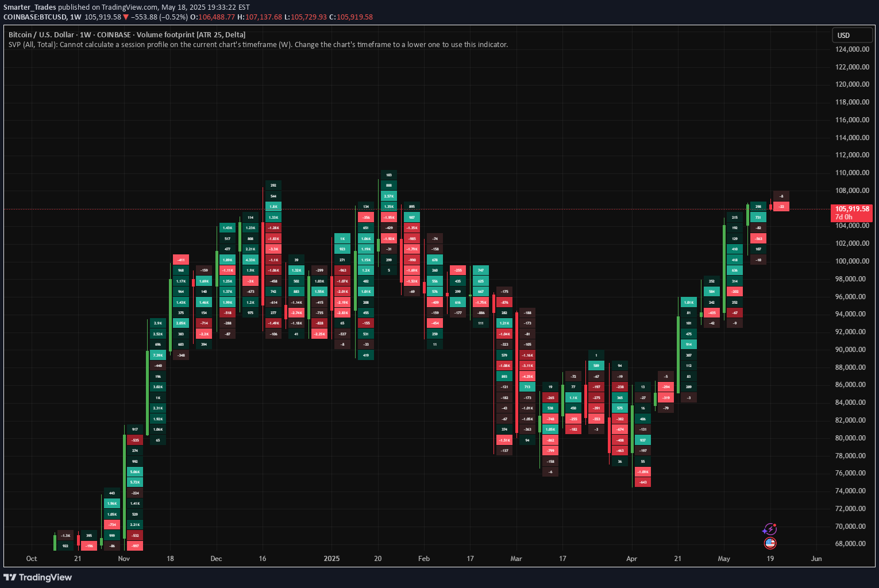879x588 pixels.
Task: Click the Apr label on time axis
Action: coord(631,559)
